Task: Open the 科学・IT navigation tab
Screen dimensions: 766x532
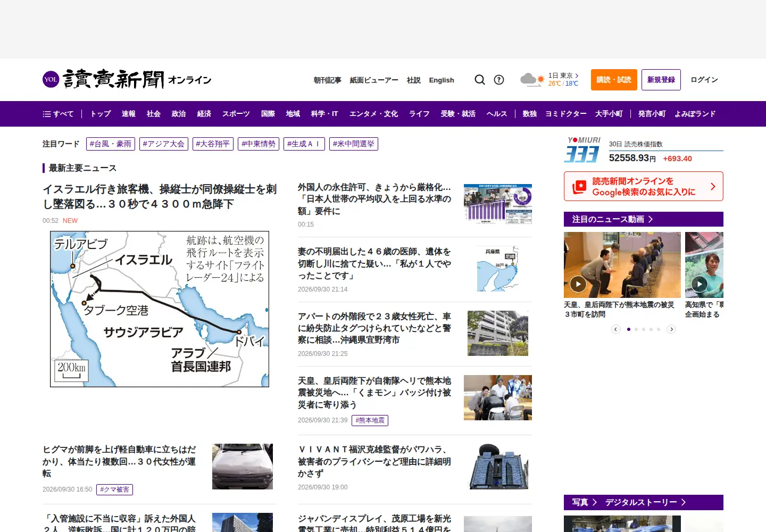Action: 324,114
